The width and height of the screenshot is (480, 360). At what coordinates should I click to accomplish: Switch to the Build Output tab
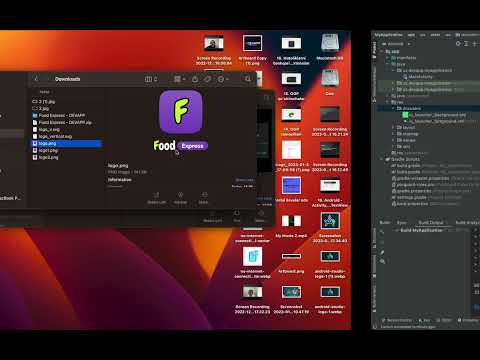click(431, 222)
